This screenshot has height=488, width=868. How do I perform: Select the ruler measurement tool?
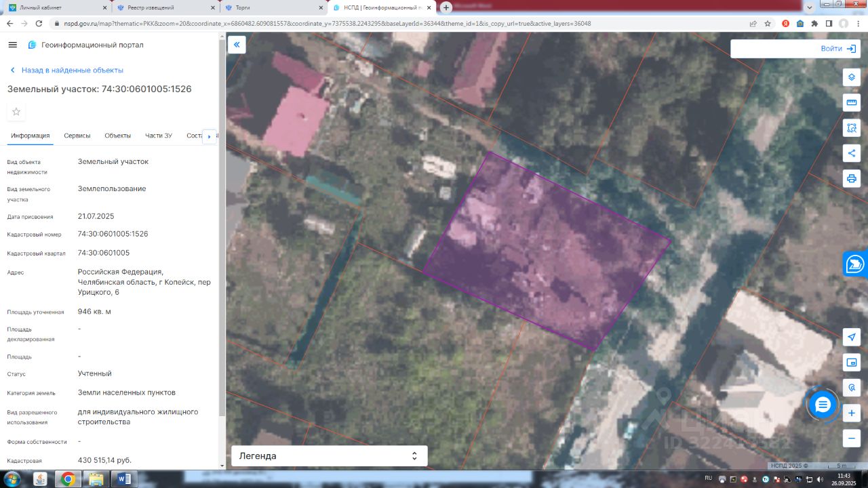[x=852, y=102]
